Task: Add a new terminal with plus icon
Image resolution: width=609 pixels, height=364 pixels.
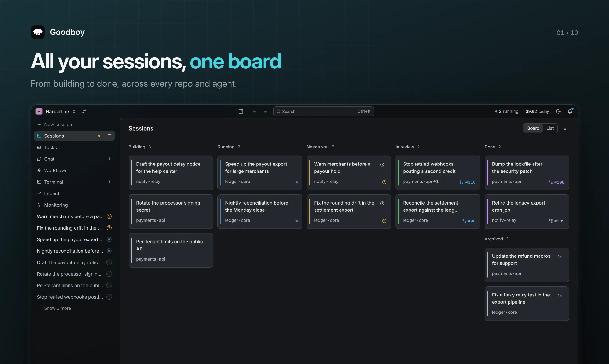Action: (110, 182)
